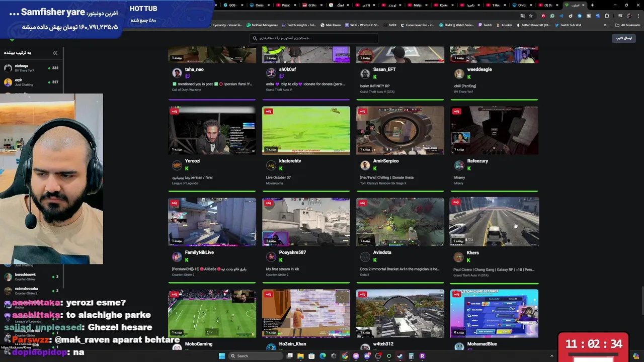Click sh0k0uf streamer name
Viewport: 644px width, 362px height.
pos(287,69)
